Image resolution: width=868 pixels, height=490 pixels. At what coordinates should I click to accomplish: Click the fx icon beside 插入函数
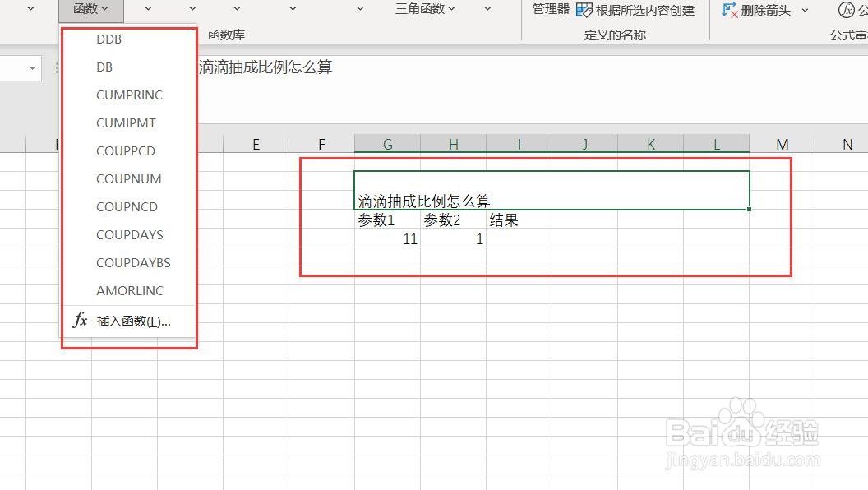81,320
